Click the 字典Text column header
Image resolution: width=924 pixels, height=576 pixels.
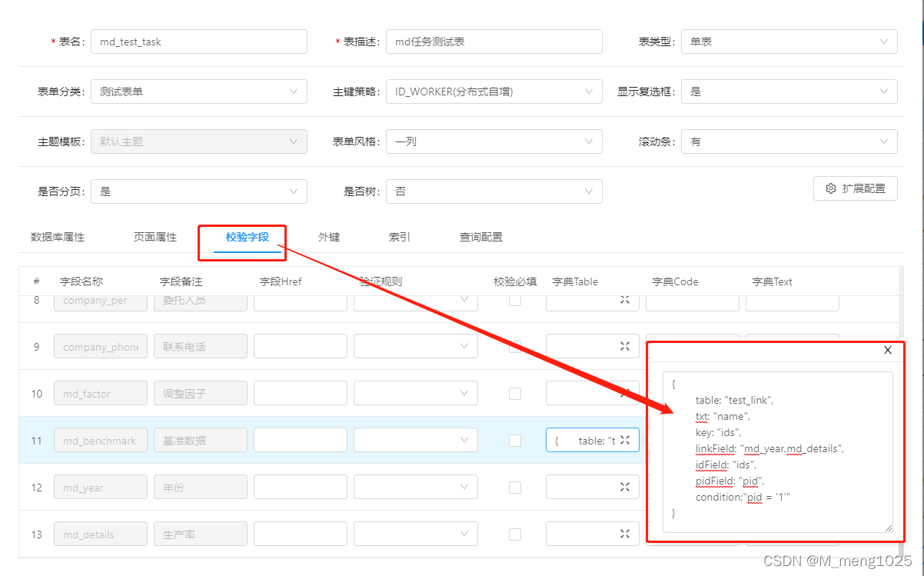772,281
